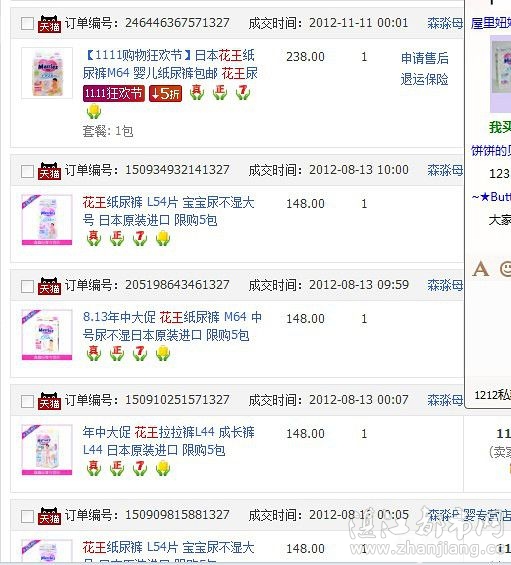Check the box for order 150934932141327
The image size is (511, 565).
coord(27,171)
